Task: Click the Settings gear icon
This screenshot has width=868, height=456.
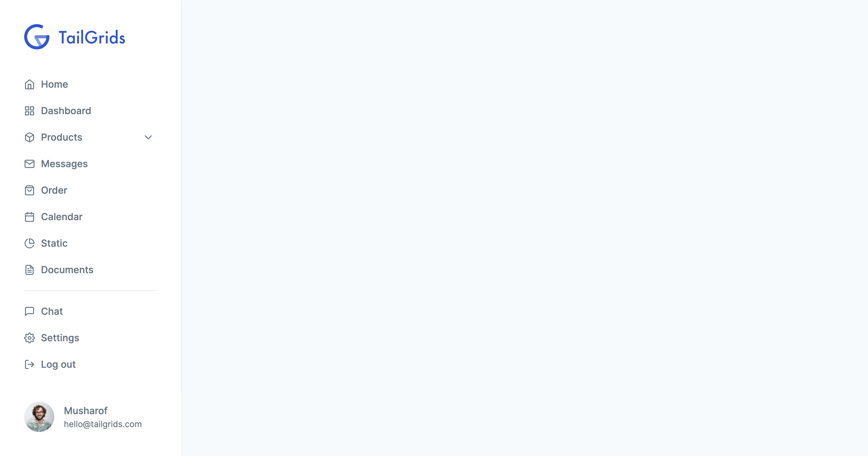Action: [x=29, y=338]
